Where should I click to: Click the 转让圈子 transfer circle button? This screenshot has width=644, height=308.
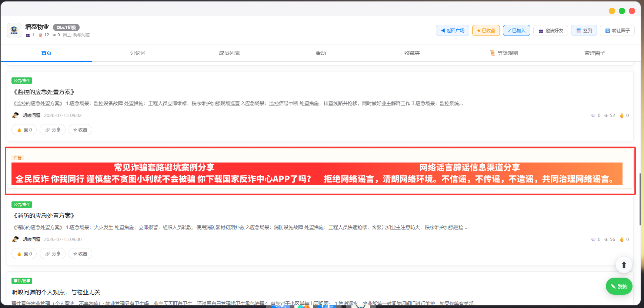pos(617,30)
